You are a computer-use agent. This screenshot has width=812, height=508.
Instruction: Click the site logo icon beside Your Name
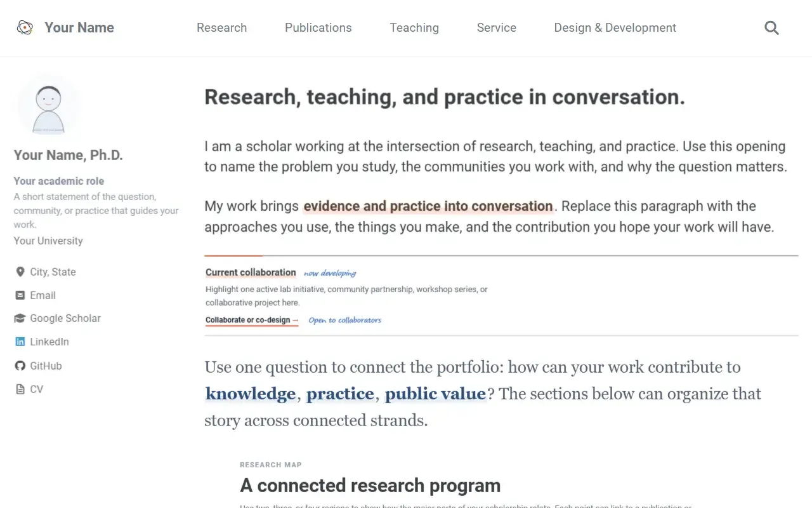tap(25, 28)
